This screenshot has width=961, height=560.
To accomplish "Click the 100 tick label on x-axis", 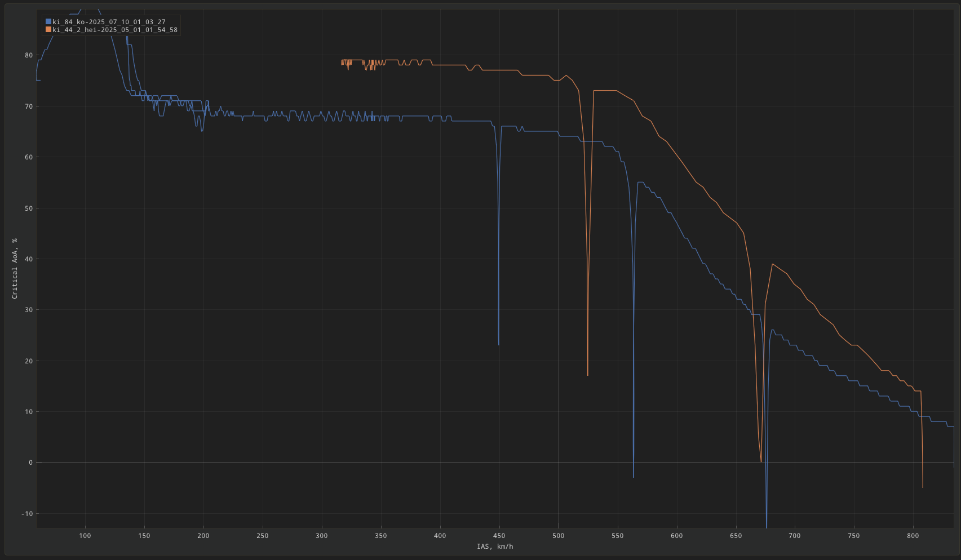I will pyautogui.click(x=85, y=536).
